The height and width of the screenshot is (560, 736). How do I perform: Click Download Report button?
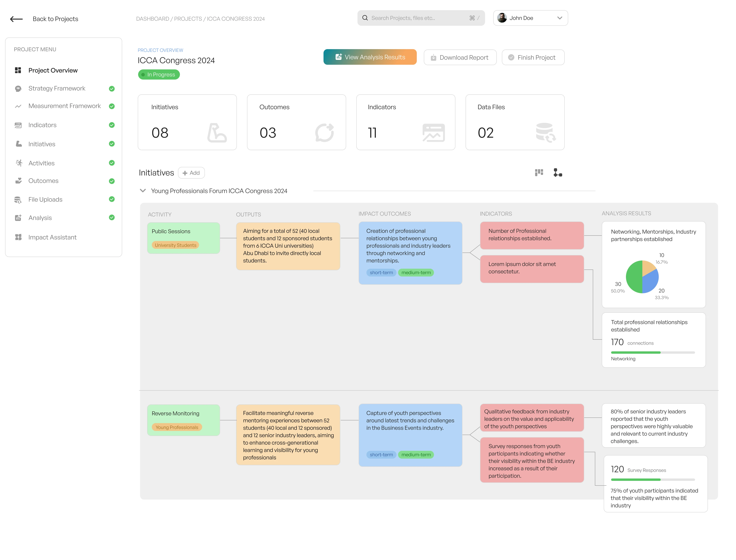(460, 58)
